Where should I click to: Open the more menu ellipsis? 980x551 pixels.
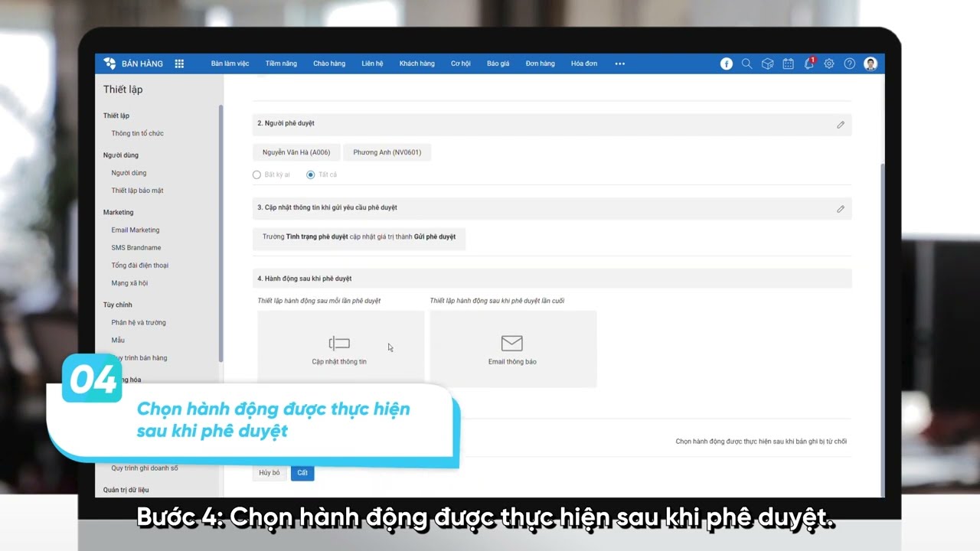pyautogui.click(x=620, y=64)
